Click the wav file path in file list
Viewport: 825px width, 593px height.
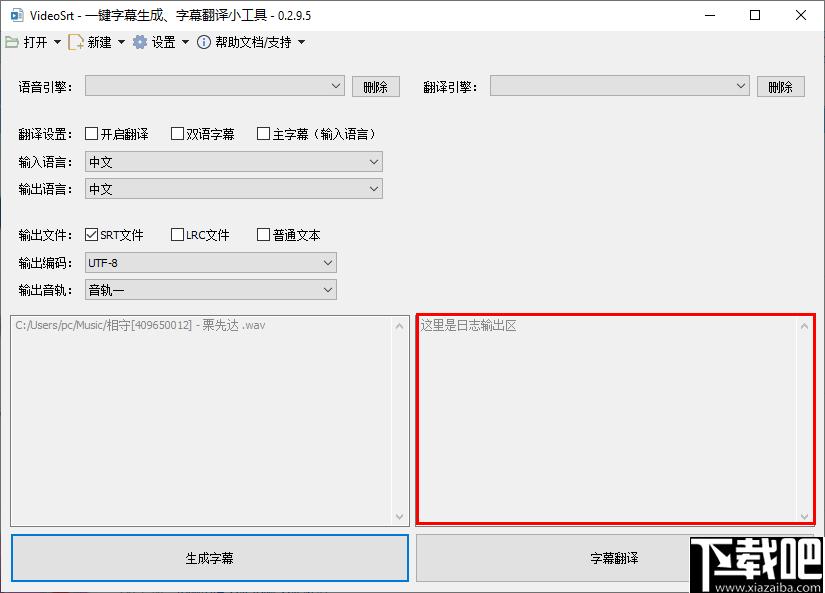coord(140,325)
